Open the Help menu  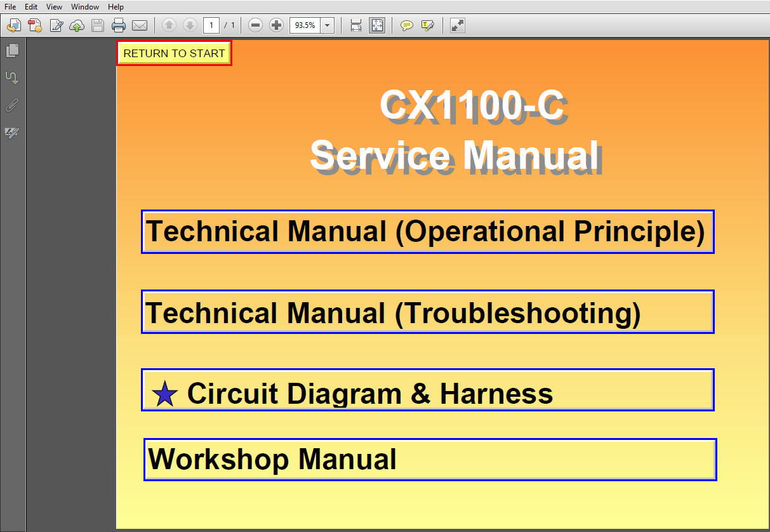pyautogui.click(x=116, y=7)
